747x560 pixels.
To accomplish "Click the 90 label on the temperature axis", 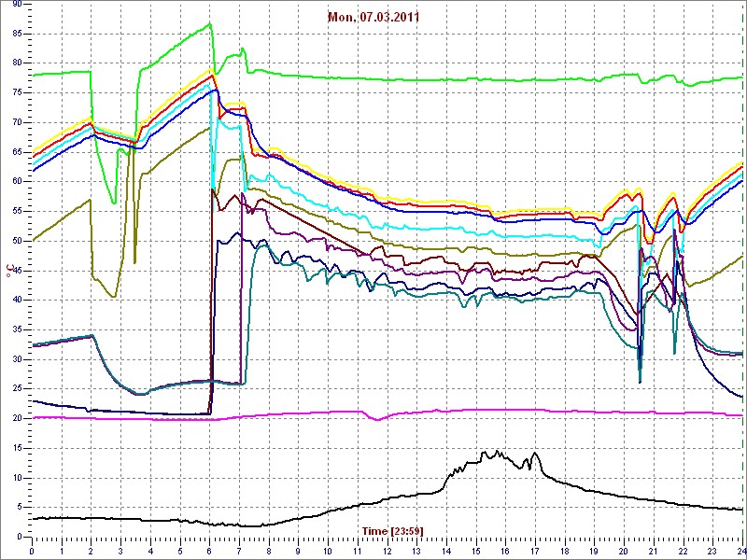I will pos(18,5).
